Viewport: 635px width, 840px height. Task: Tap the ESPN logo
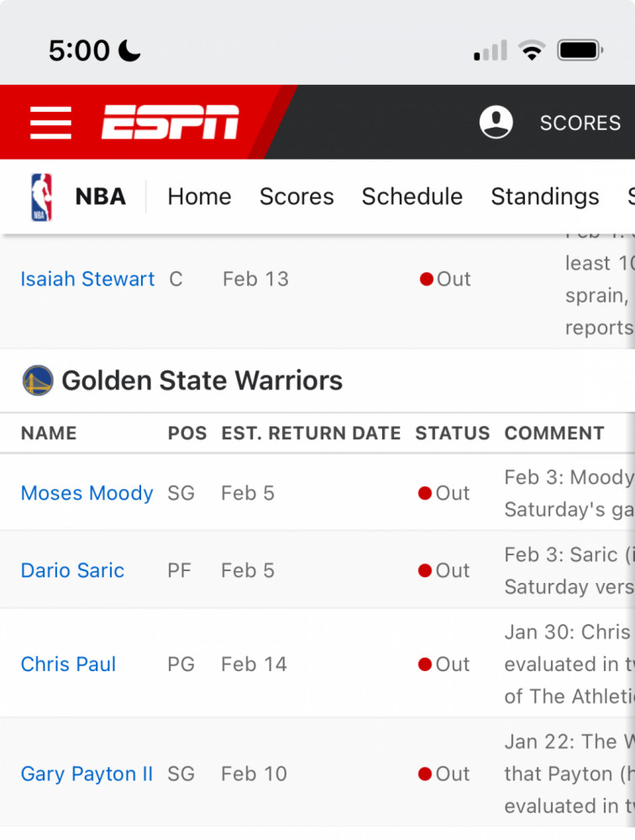170,122
